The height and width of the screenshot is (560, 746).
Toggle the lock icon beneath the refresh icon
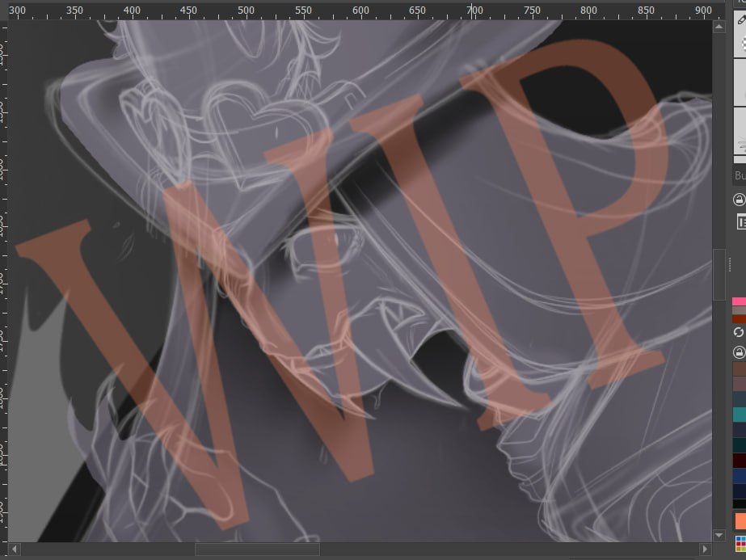click(740, 352)
